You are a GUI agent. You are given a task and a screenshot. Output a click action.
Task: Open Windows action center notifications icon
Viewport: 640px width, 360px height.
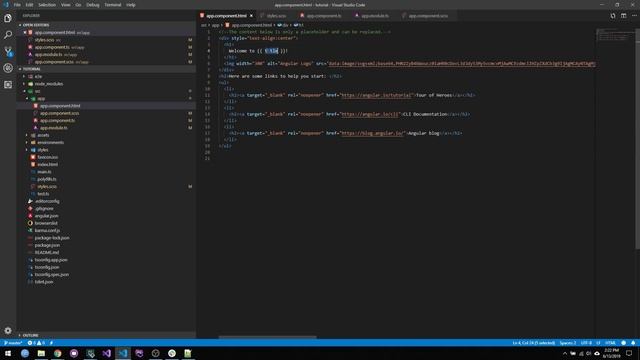click(x=629, y=353)
